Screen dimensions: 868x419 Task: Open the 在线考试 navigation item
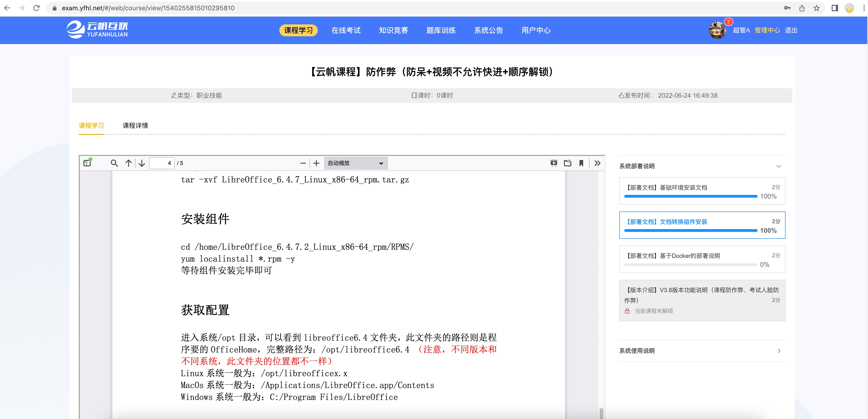(x=346, y=30)
